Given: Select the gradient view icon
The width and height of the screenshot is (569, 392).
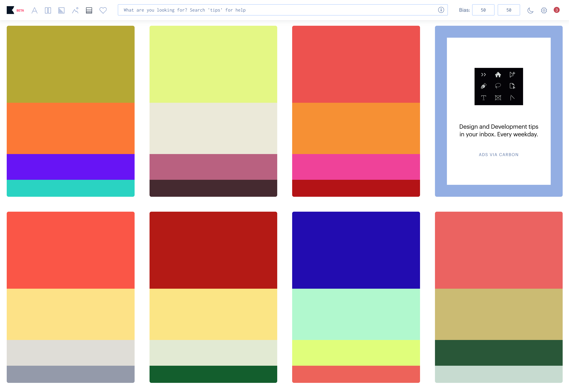Looking at the screenshot, I should click(61, 10).
